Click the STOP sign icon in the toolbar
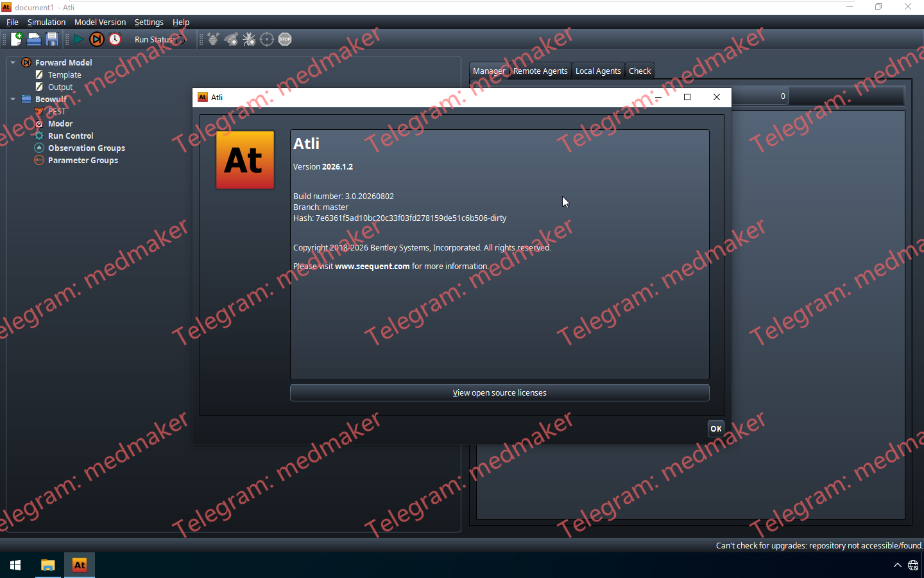 [x=285, y=39]
